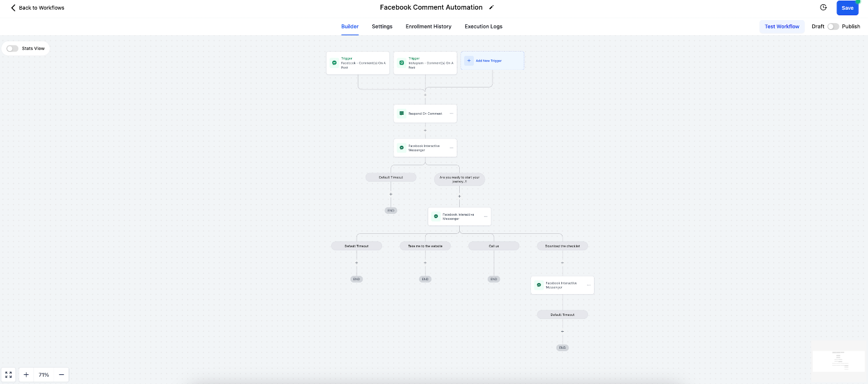Open the Facebook - Comment(s) On A Post trigger

358,63
